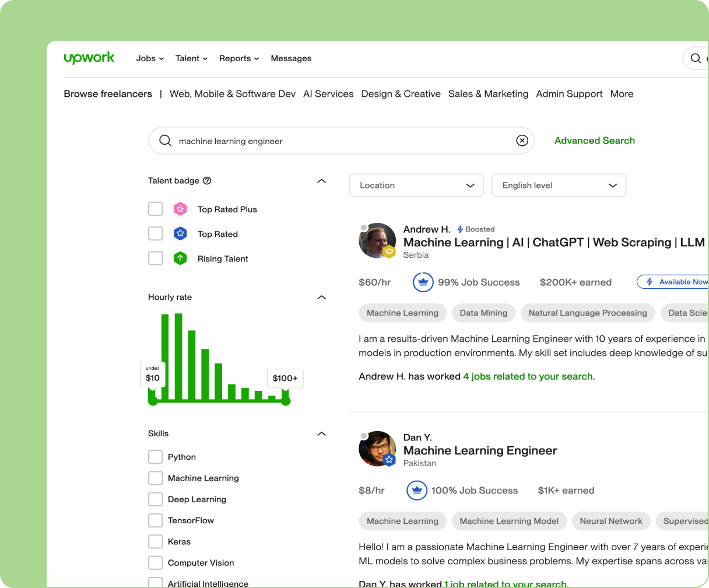Viewport: 709px width, 588px height.
Task: Open Andrew H.'s profile title heading
Action: (x=554, y=243)
